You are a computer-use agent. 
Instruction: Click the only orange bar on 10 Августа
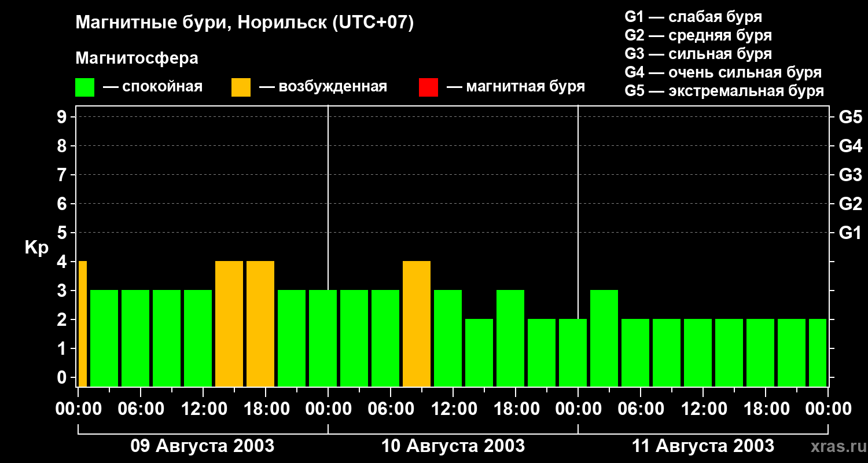pos(417,324)
